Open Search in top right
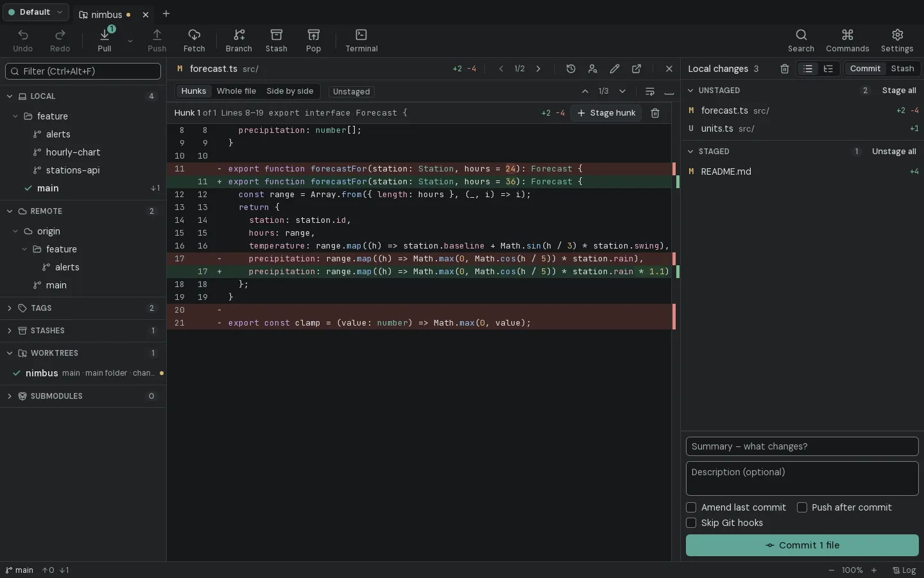 point(801,40)
